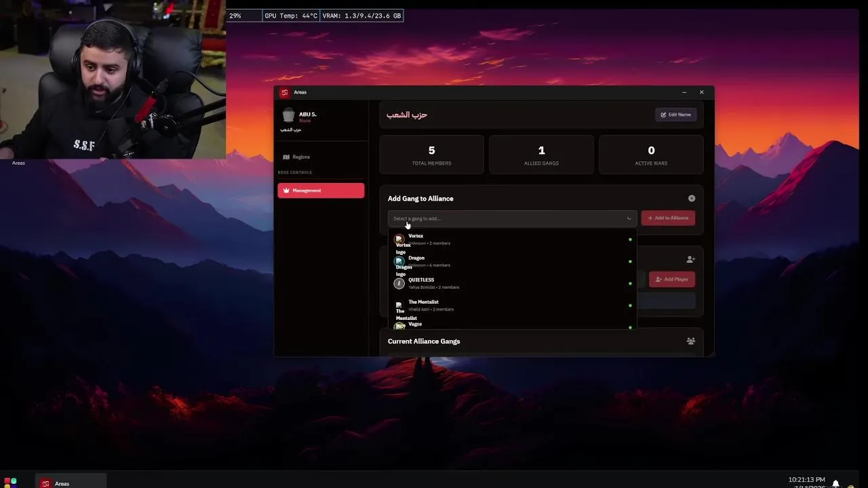Screen dimensions: 868x488
Task: Click the add-user icon above Add Player
Action: [x=690, y=259]
